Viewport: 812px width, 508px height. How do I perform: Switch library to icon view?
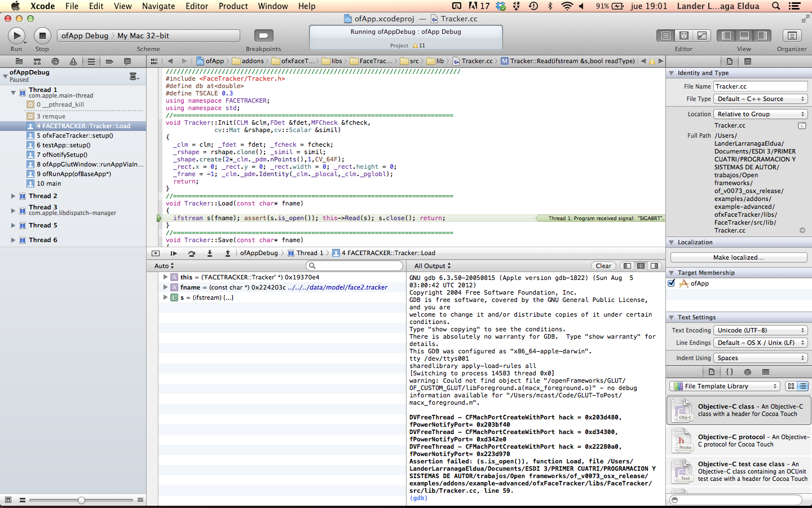tap(791, 386)
